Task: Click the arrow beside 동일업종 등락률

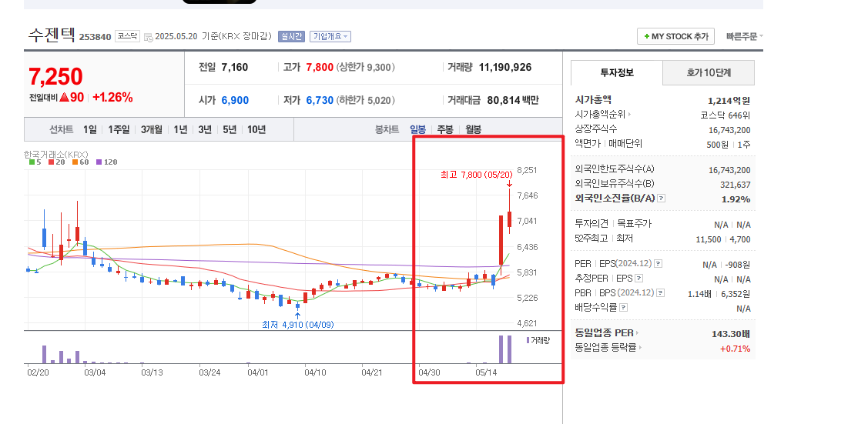Action: pos(641,348)
